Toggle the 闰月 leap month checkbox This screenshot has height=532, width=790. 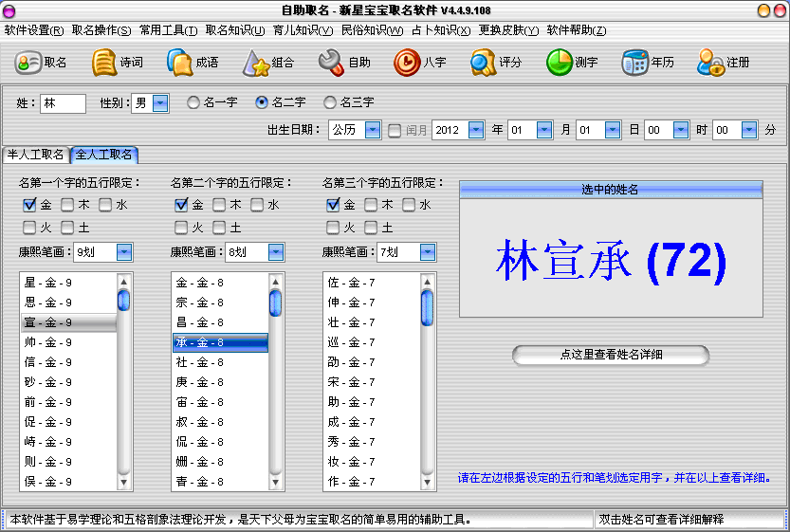coord(395,131)
